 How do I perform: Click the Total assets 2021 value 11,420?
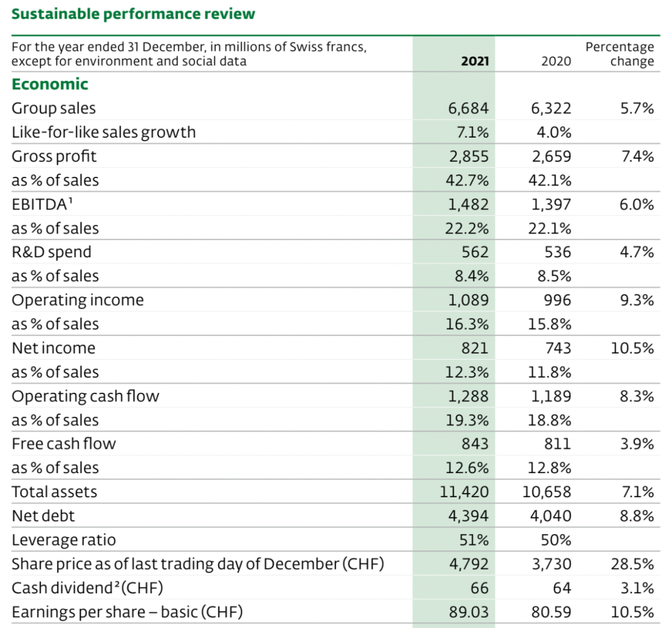(464, 492)
